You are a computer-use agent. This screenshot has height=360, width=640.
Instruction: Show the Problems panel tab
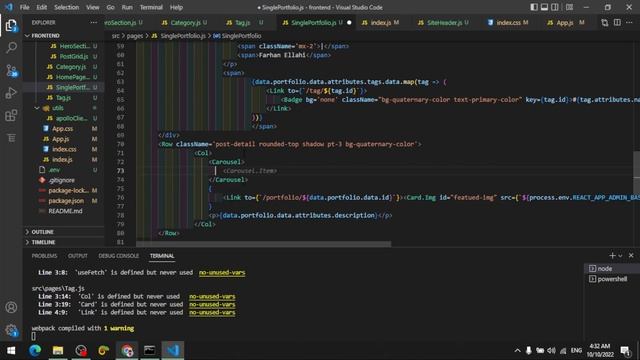pos(44,256)
